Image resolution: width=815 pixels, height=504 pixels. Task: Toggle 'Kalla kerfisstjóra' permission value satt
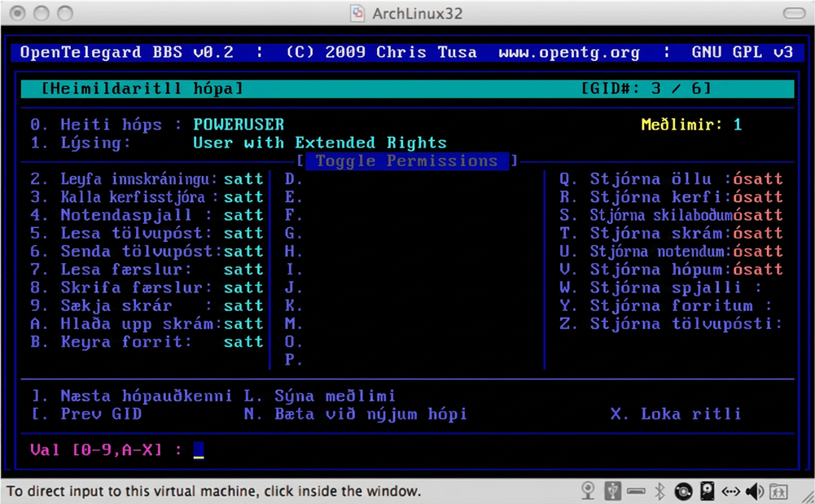pyautogui.click(x=243, y=197)
